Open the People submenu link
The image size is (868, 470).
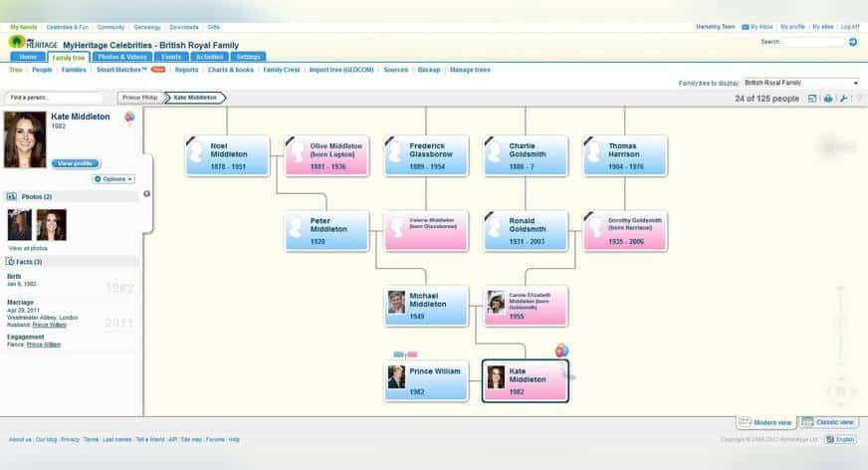point(42,70)
